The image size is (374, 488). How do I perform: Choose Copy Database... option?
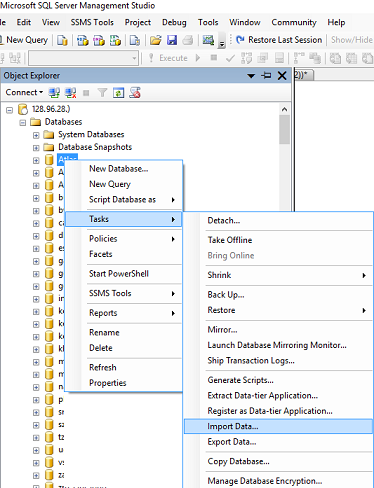pyautogui.click(x=278, y=461)
